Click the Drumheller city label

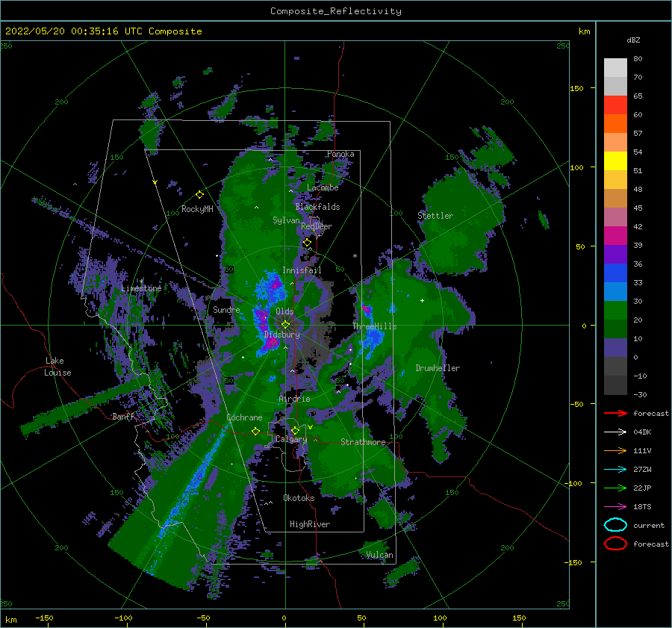(x=438, y=368)
